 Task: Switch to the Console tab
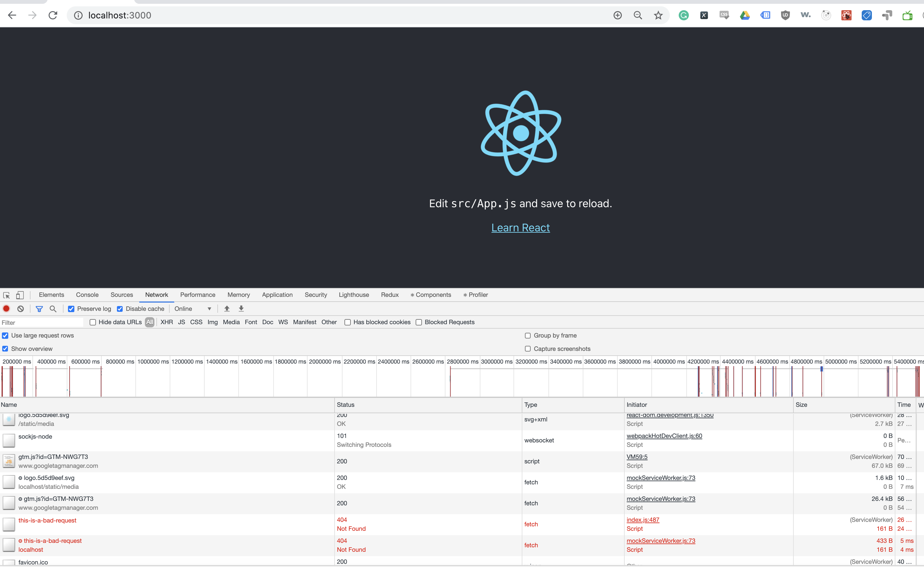pyautogui.click(x=87, y=295)
